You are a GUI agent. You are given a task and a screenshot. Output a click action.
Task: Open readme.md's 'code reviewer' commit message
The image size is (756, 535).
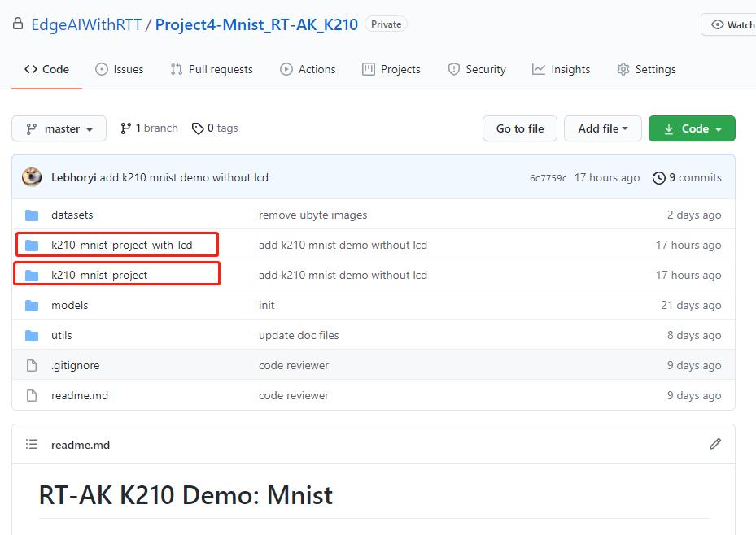[x=294, y=395]
